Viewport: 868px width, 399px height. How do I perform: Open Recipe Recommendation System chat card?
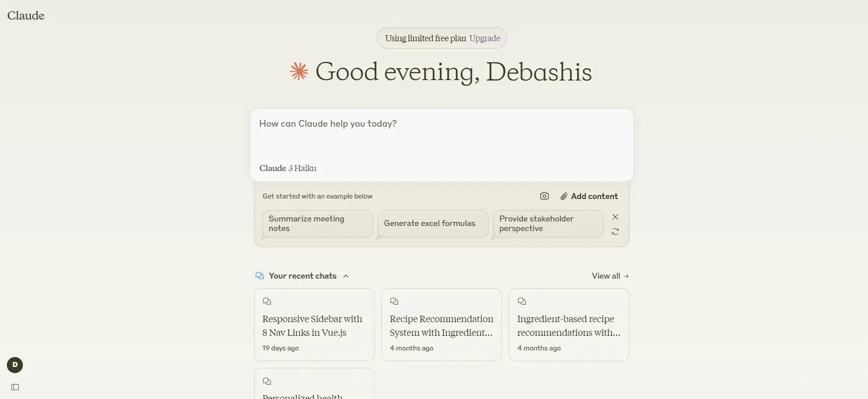(441, 325)
